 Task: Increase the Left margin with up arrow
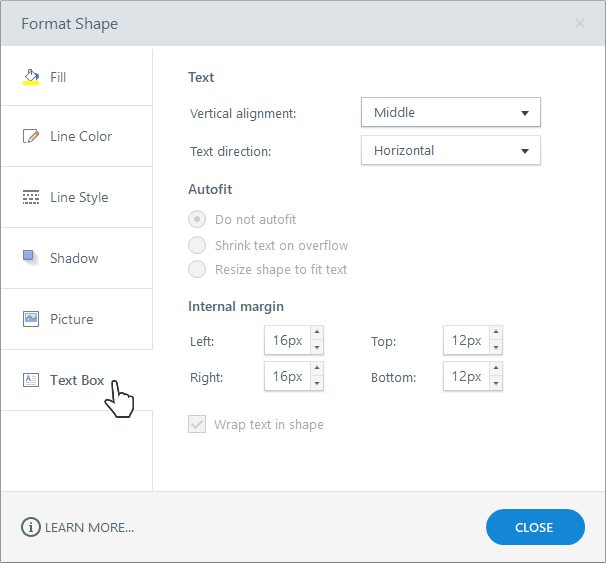point(317,334)
